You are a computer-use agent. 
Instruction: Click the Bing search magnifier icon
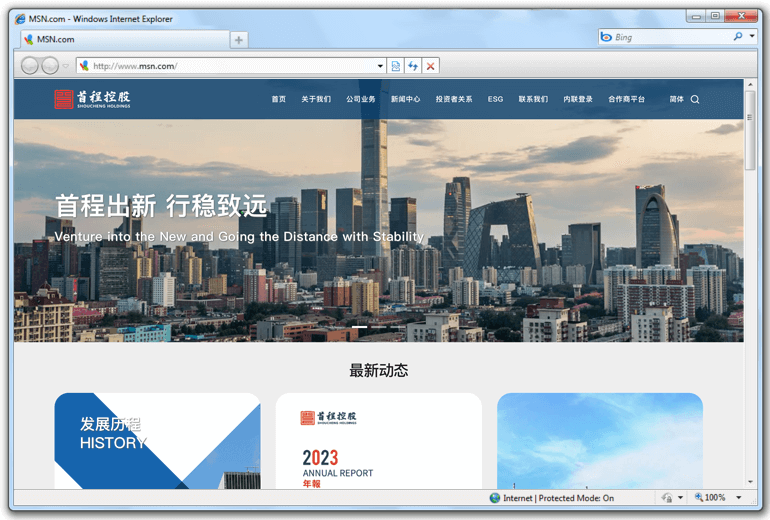(738, 36)
